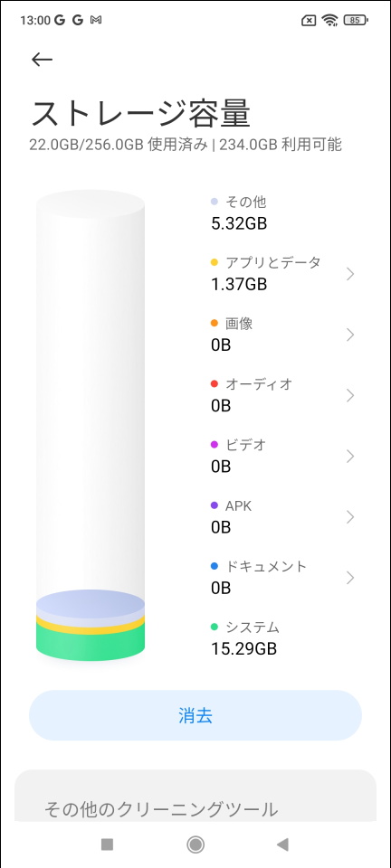The width and height of the screenshot is (391, 868).
Task: Expand the オーディオ category chevron
Action: pyautogui.click(x=350, y=395)
